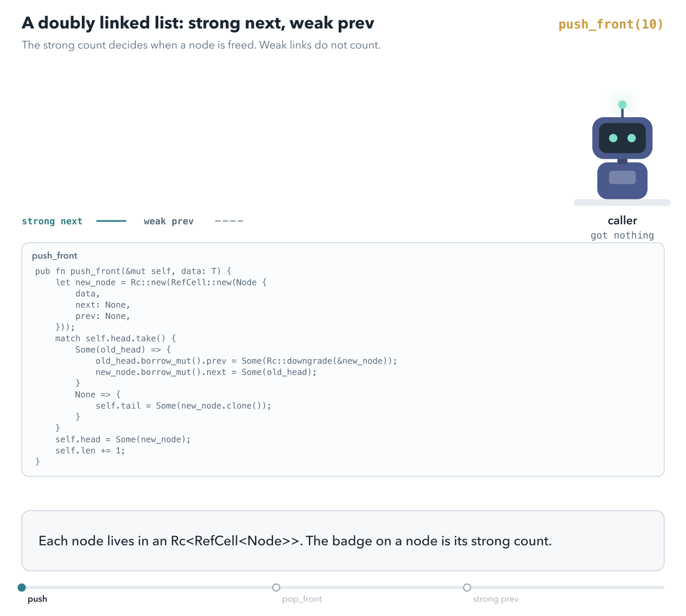
Task: Click the "strong prev" label under the timeline
Action: point(496,599)
